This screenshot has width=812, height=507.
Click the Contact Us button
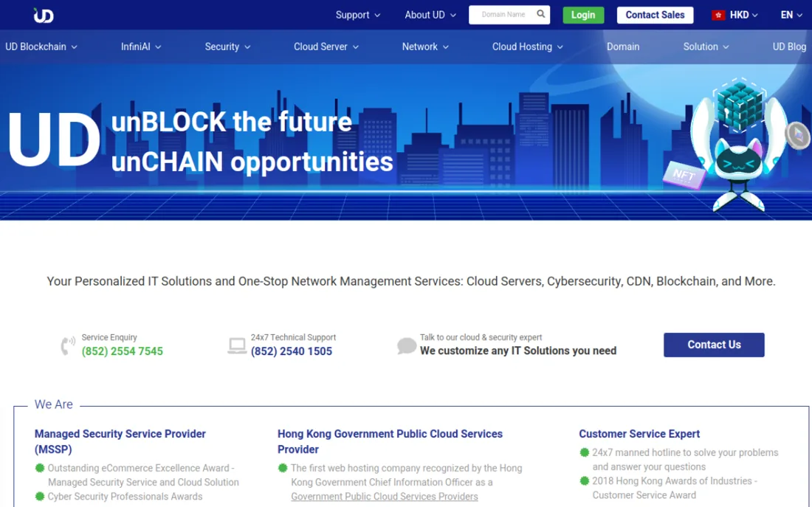[714, 345]
